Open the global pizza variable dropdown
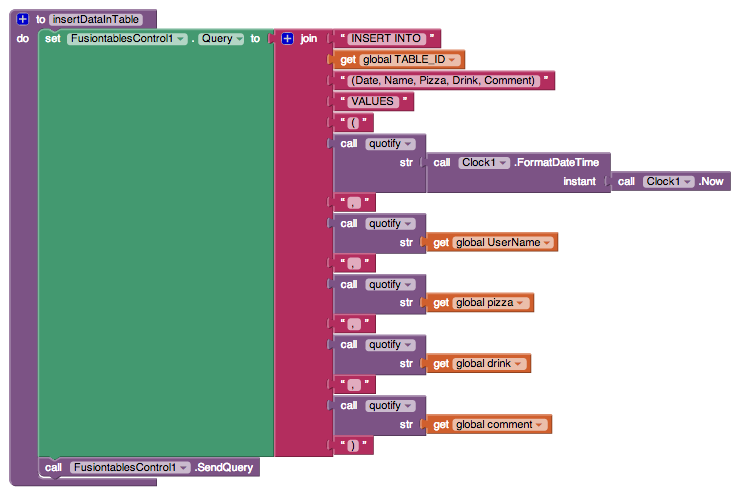The image size is (741, 493). click(x=490, y=303)
